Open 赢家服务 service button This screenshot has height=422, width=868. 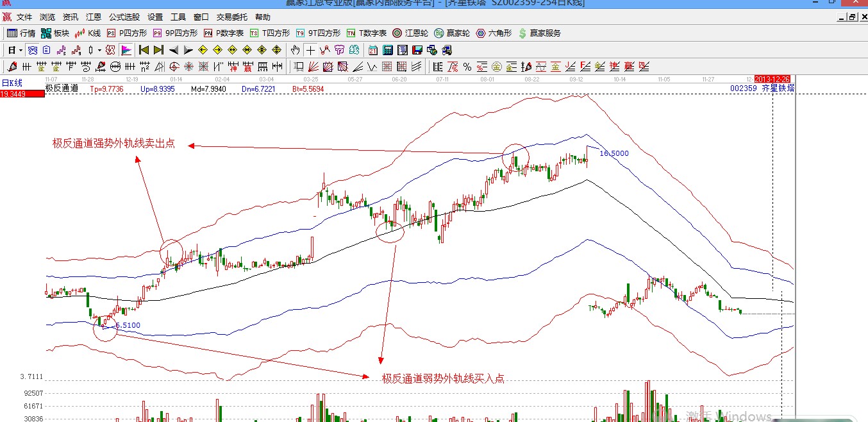pos(539,33)
